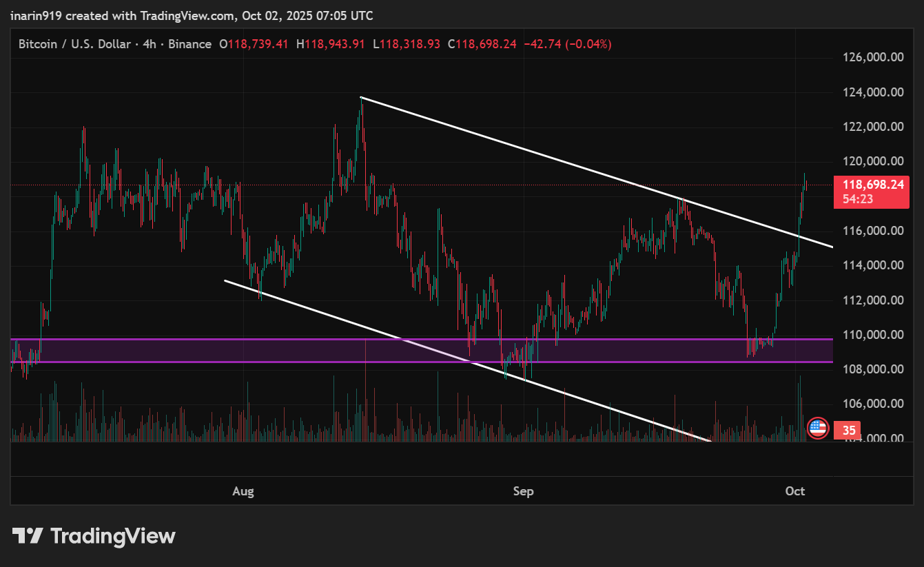The image size is (924, 567).
Task: Click the red current price tag 118,698.24
Action: pos(872,185)
